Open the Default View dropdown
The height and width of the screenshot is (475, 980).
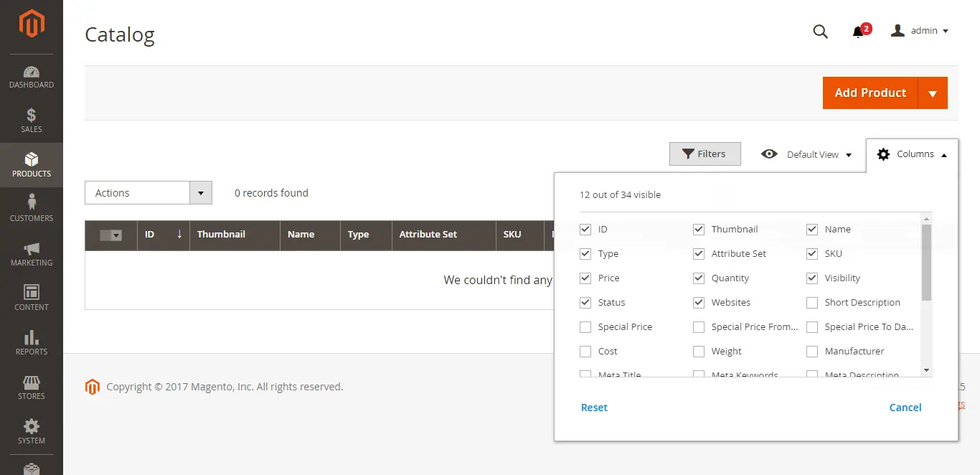(806, 154)
